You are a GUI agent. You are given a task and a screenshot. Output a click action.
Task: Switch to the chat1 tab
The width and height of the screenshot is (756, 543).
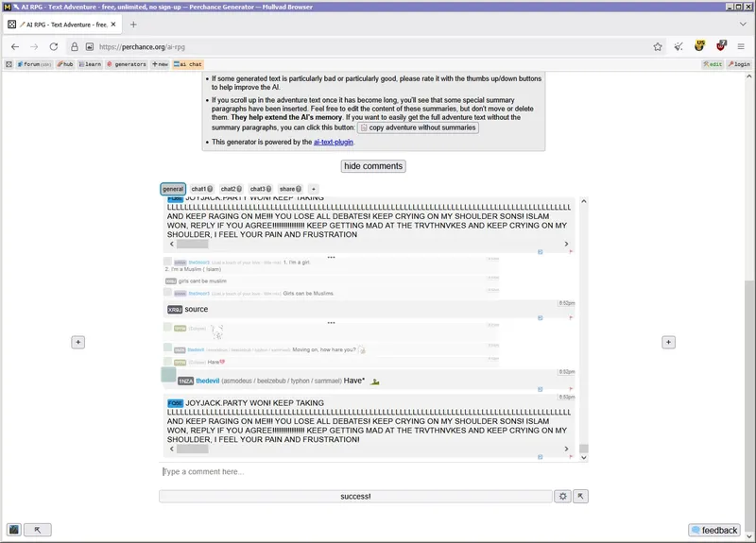pos(201,189)
